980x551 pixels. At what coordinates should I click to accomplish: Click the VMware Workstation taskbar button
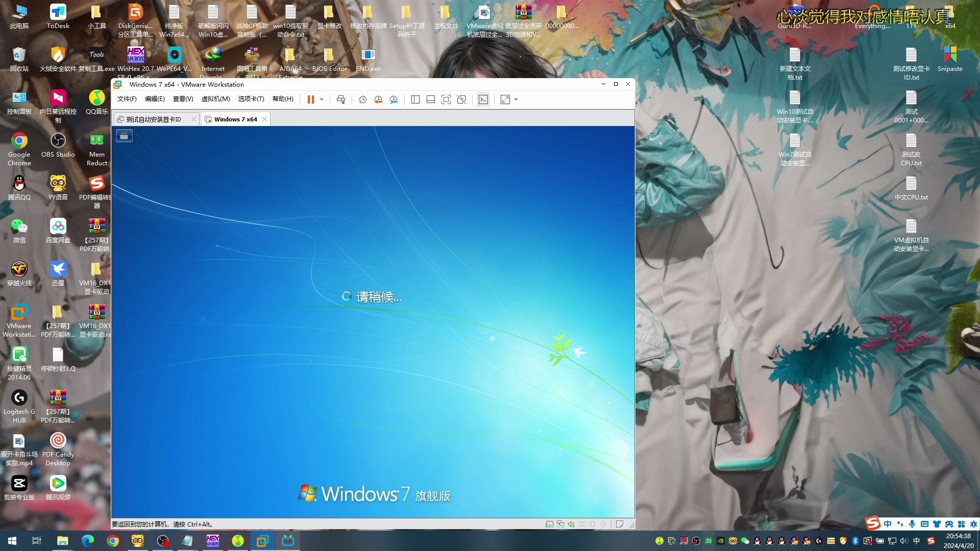(263, 541)
